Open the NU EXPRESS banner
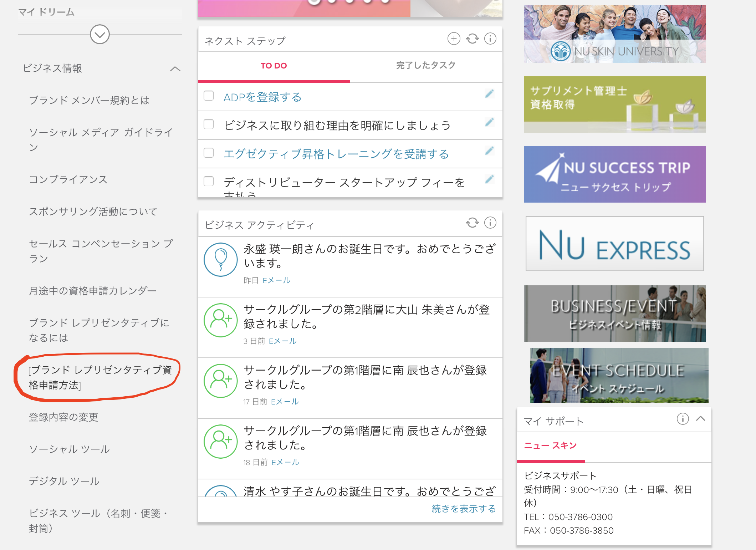Viewport: 756px width, 550px height. (x=614, y=244)
